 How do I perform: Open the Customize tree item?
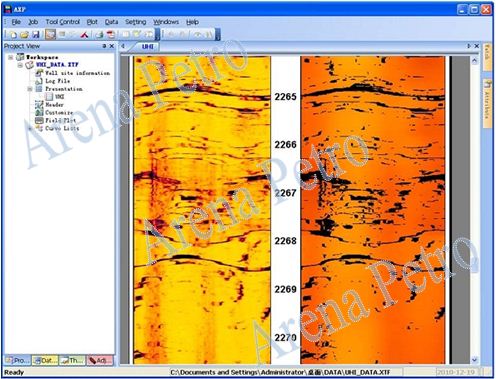tap(59, 113)
